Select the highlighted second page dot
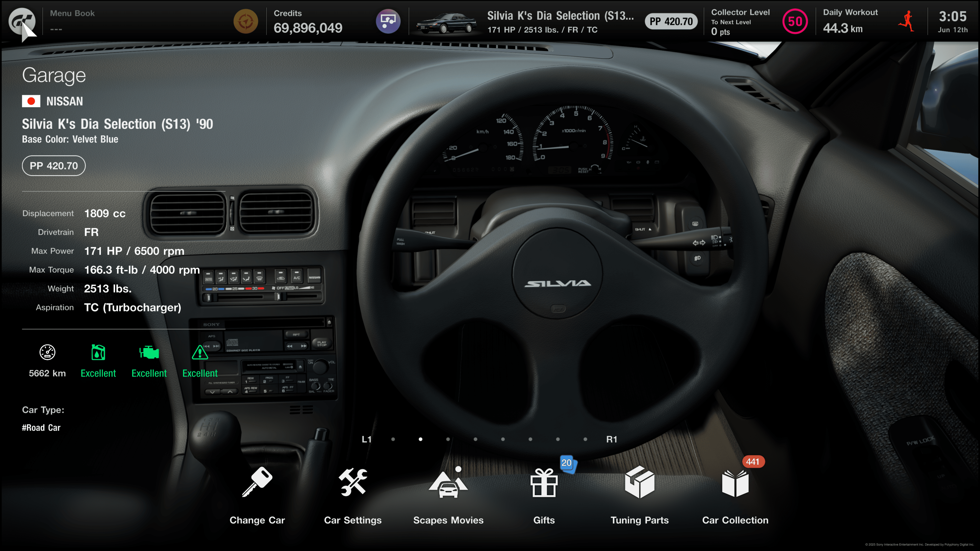Image resolution: width=980 pixels, height=551 pixels. click(x=420, y=439)
